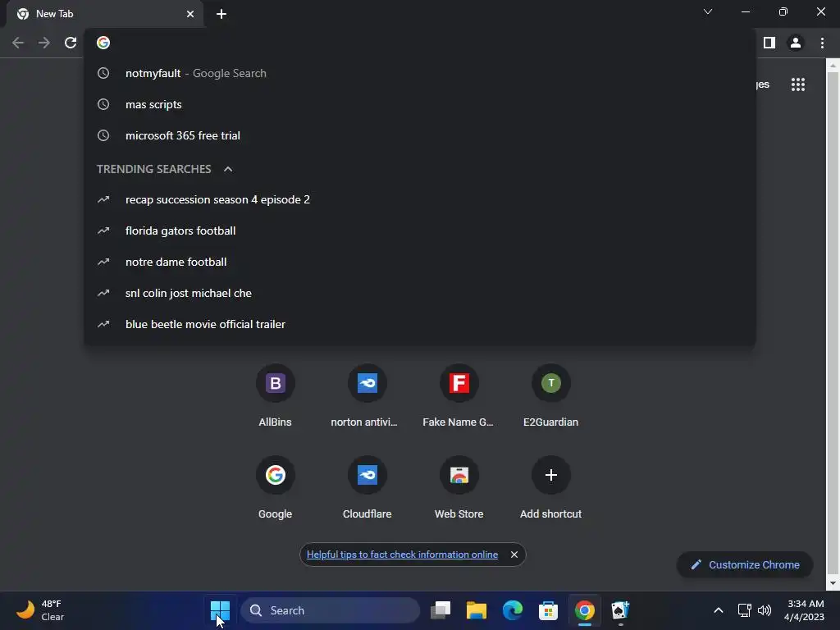Open the Cloudflare shortcut tile
This screenshot has width=840, height=630.
click(x=367, y=488)
